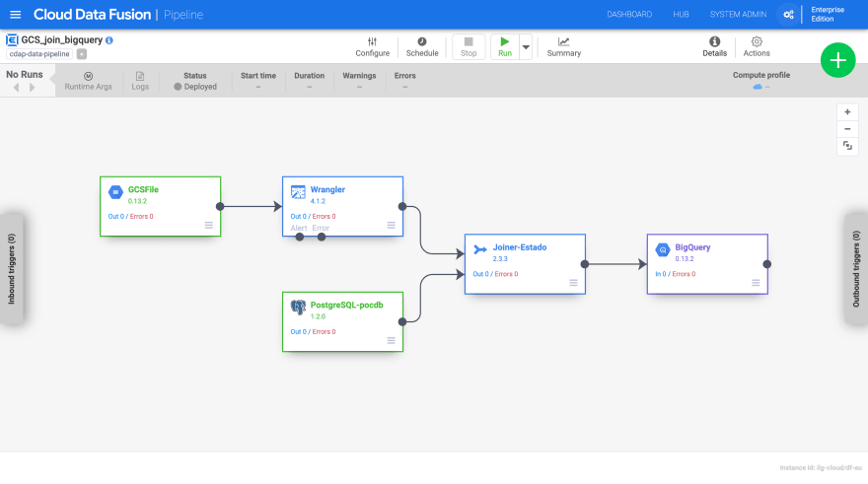
Task: Click the Joiner-Estado node icon
Action: (480, 249)
